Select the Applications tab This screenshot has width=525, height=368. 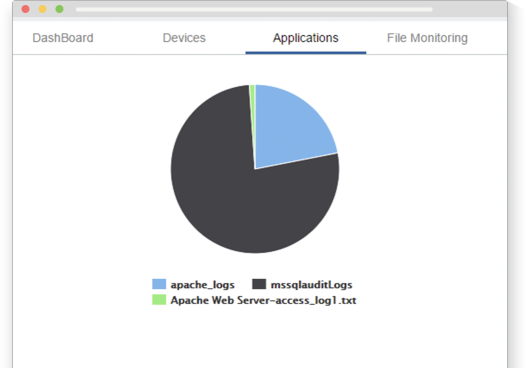click(x=306, y=38)
